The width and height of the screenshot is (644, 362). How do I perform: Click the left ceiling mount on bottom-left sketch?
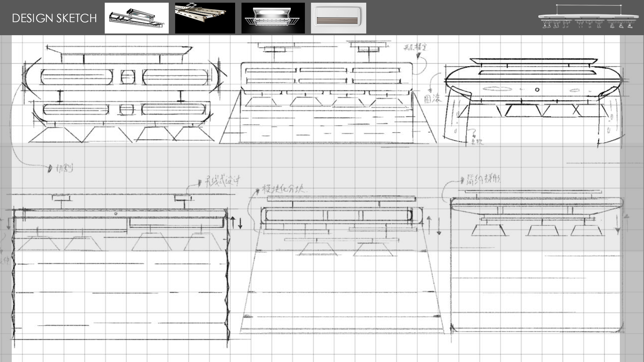(x=61, y=198)
